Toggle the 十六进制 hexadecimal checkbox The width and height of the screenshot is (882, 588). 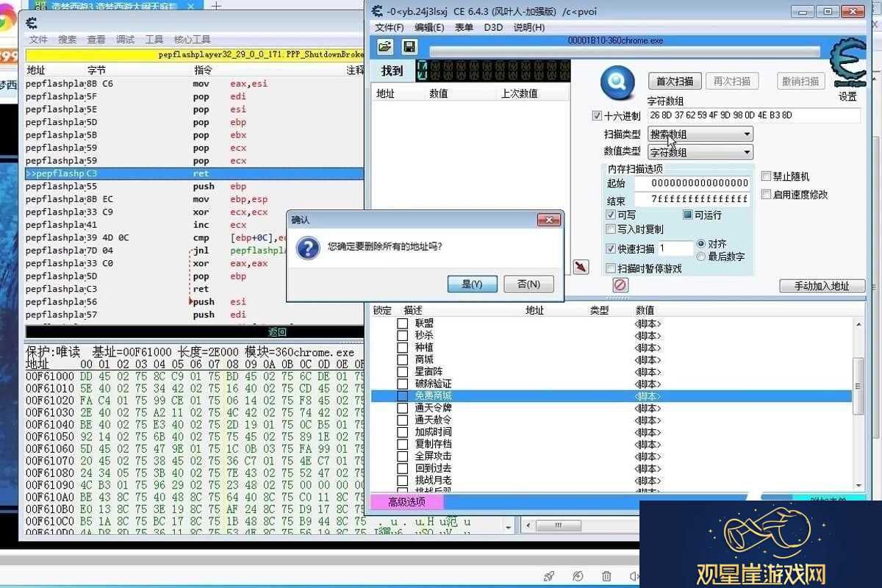tap(597, 116)
